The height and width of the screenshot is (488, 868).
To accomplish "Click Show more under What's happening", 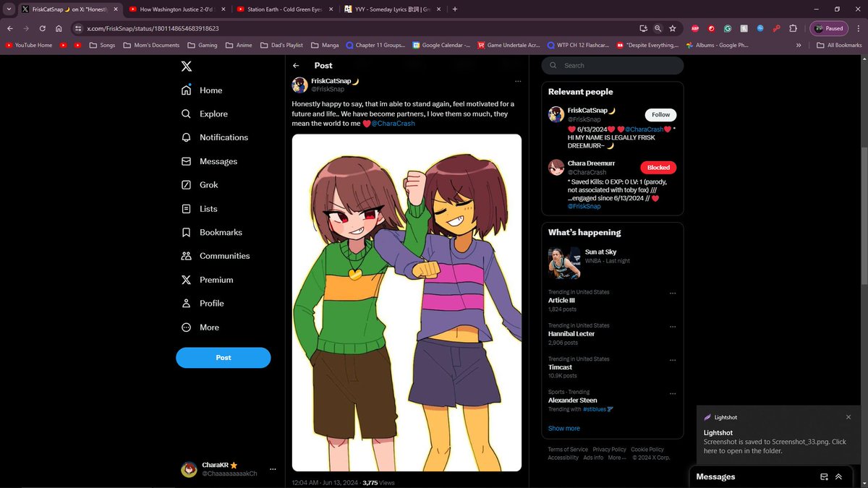I will coord(563,428).
